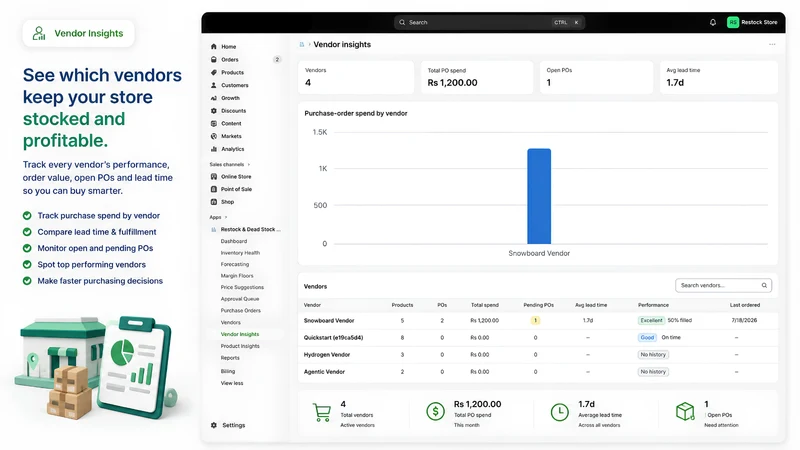Open Product Insights page
800x450 pixels.
tap(240, 346)
